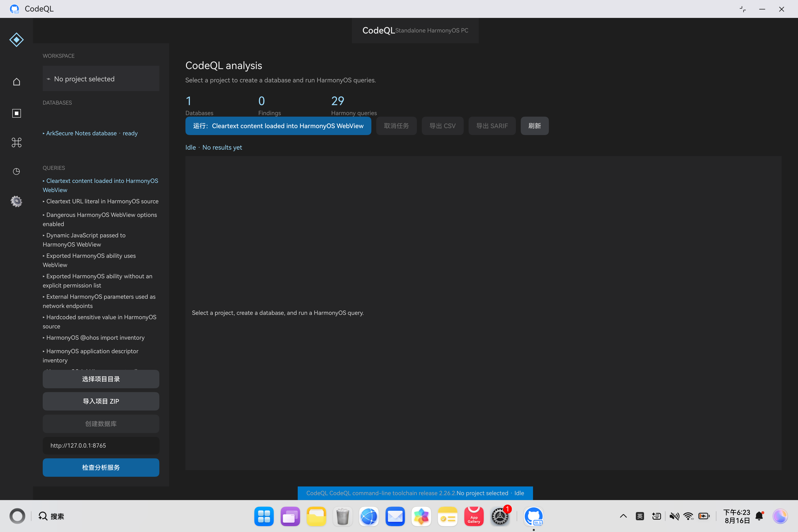
Task: Click the CodeQL app icon in title bar
Action: pyautogui.click(x=14, y=9)
